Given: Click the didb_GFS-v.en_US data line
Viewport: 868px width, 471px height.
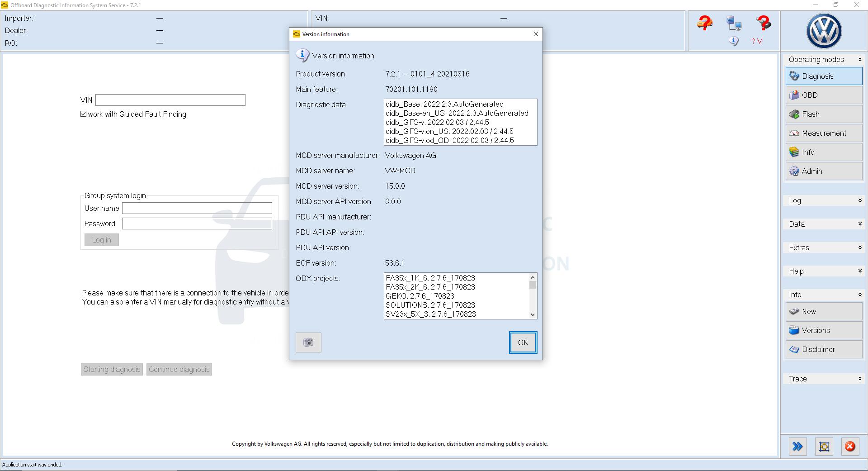Looking at the screenshot, I should 449,131.
